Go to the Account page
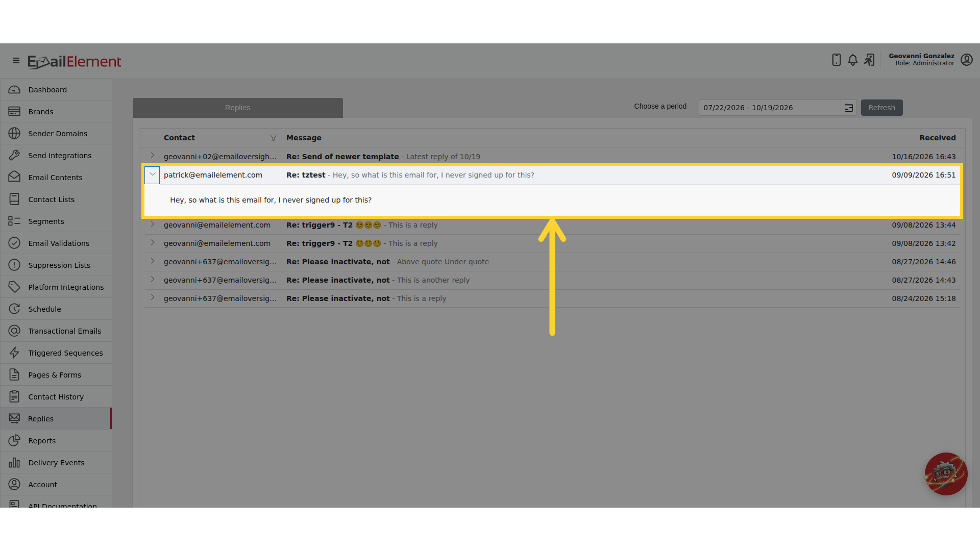The height and width of the screenshot is (551, 980). tap(56, 485)
